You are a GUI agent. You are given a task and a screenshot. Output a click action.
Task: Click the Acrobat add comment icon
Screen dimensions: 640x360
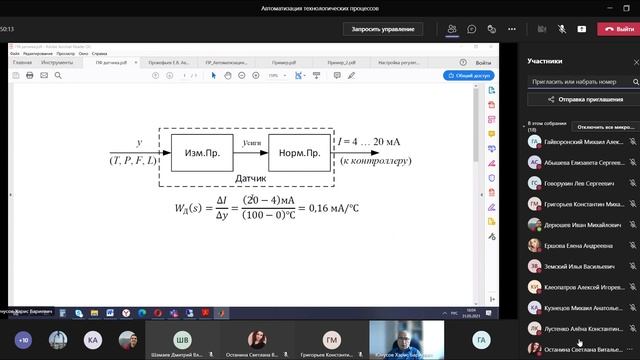click(337, 76)
